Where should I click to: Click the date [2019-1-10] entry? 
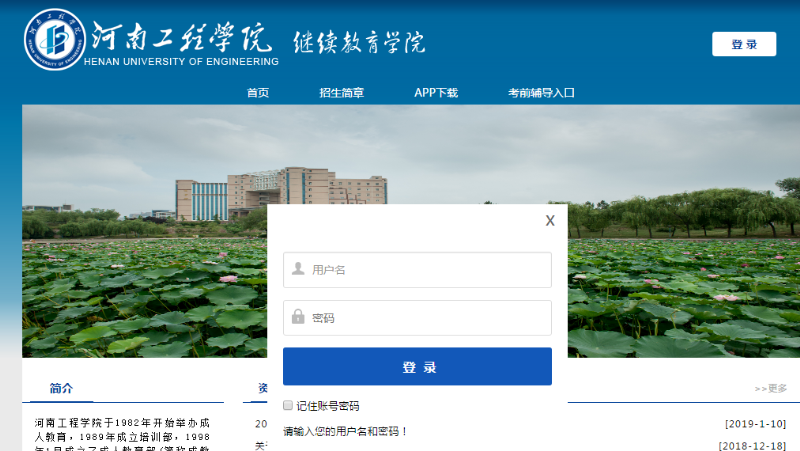click(x=756, y=423)
